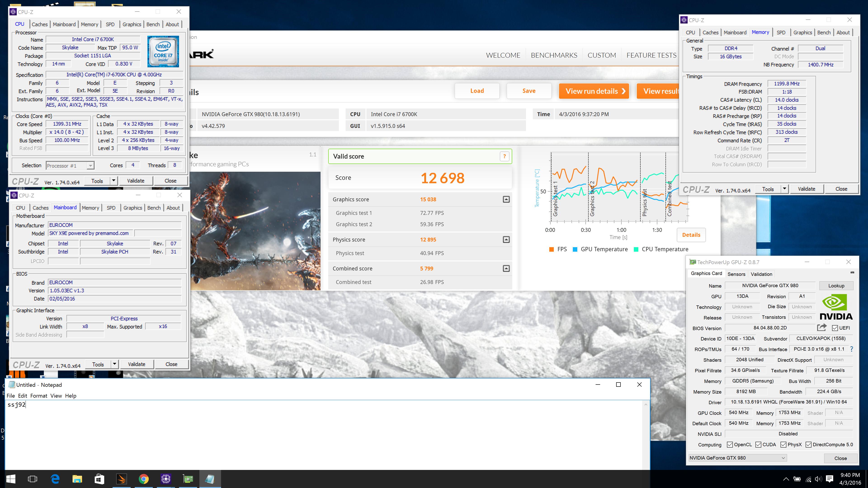Launch Microsoft Edge from taskbar

pos(55,479)
